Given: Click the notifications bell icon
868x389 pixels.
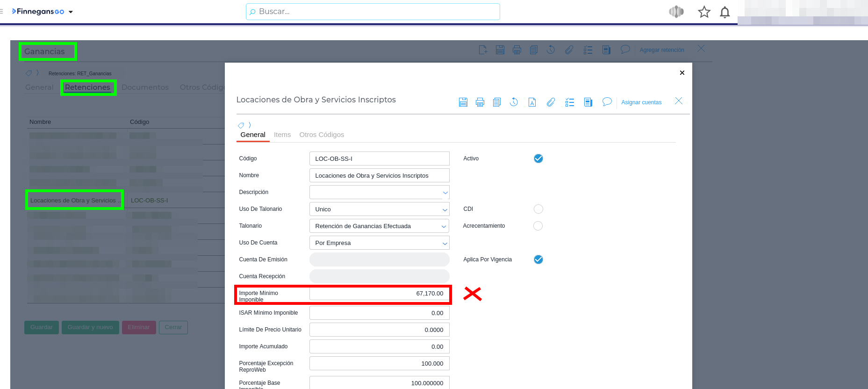Looking at the screenshot, I should point(725,12).
